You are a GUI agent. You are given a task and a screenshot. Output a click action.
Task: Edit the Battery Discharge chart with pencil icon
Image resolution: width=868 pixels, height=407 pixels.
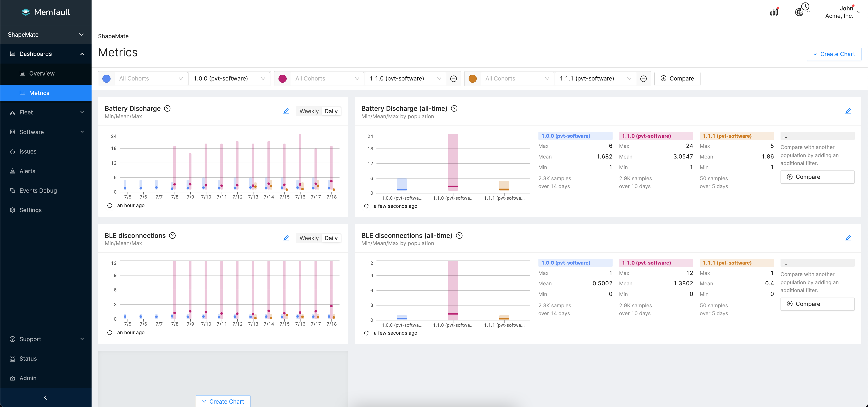point(286,111)
